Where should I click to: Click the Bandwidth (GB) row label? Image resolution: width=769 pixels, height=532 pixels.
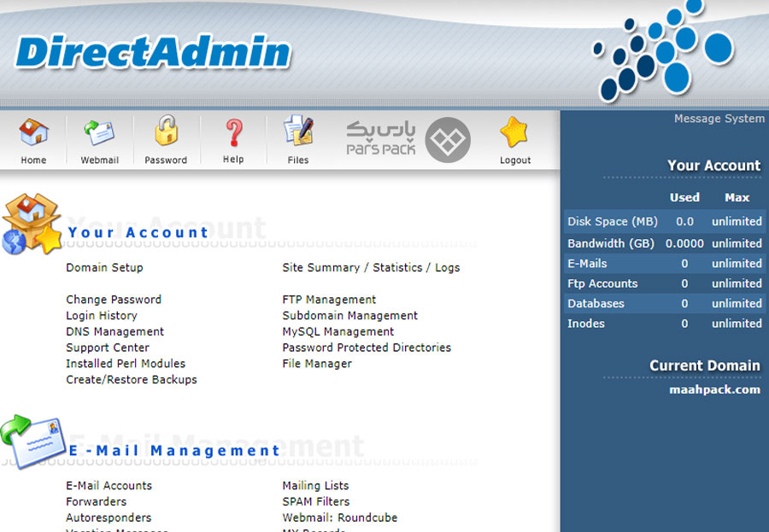point(611,243)
